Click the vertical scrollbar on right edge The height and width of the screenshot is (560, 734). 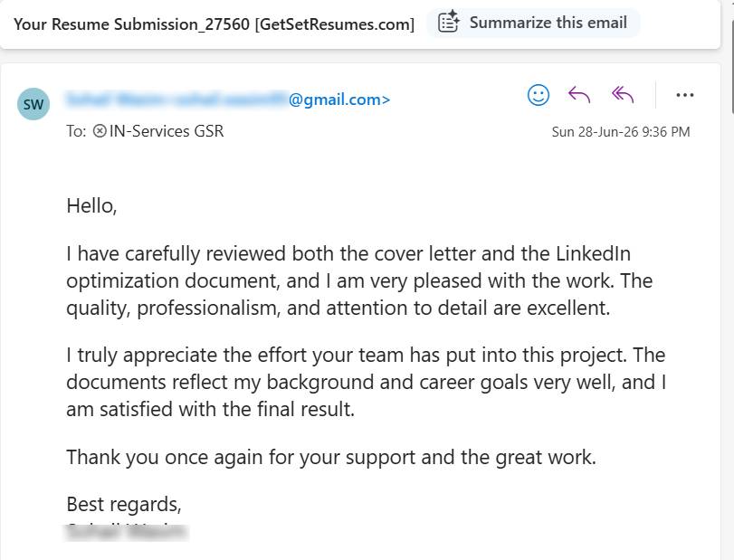tap(731, 65)
